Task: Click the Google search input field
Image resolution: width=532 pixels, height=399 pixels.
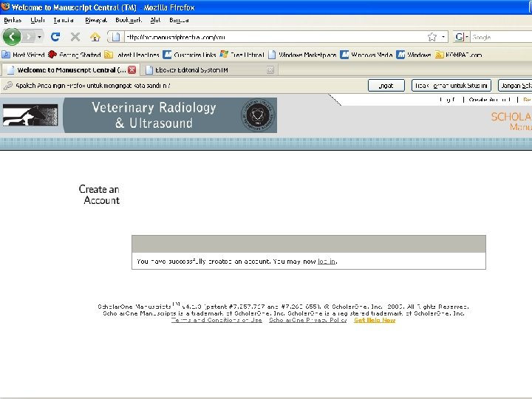Action: tap(502, 37)
